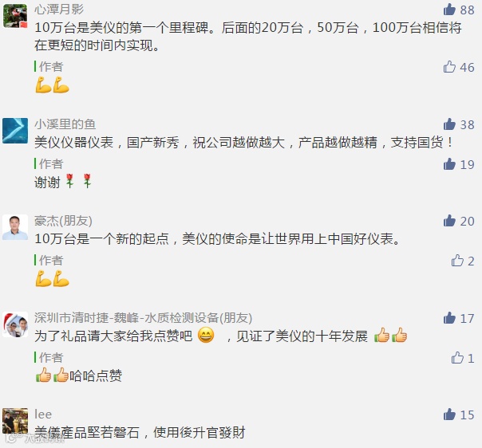
Task: Open lee's profile avatar
Action: coord(15,421)
